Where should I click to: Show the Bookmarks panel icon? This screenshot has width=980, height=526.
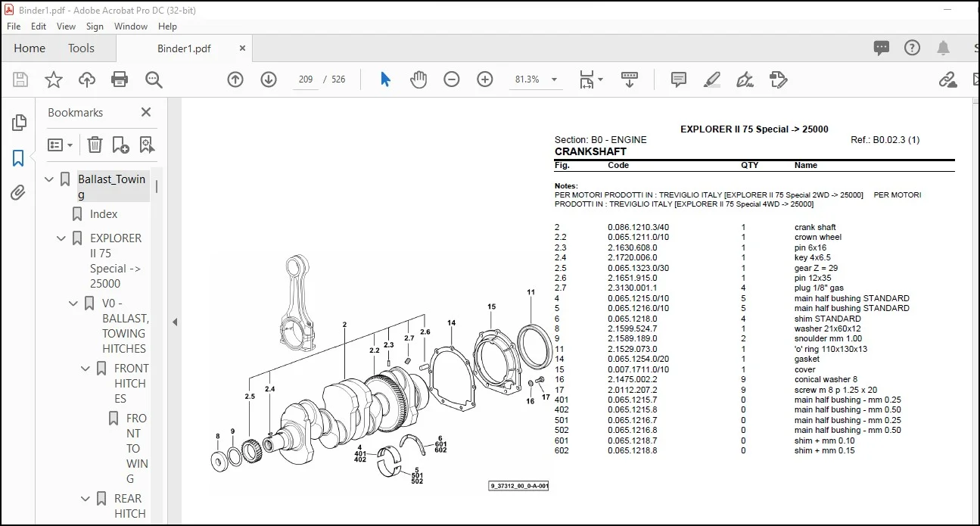pos(18,158)
